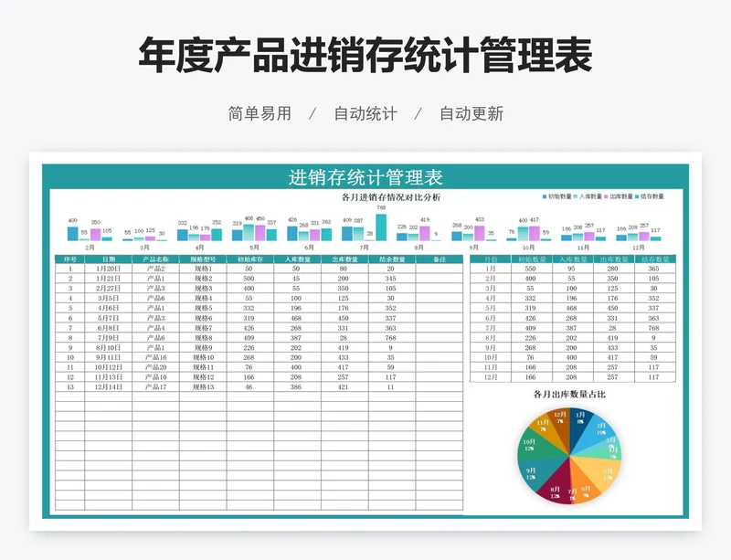This screenshot has height=560, width=731.
Task: Click the purple 出库数量 legend swatch in chart
Action: point(607,196)
